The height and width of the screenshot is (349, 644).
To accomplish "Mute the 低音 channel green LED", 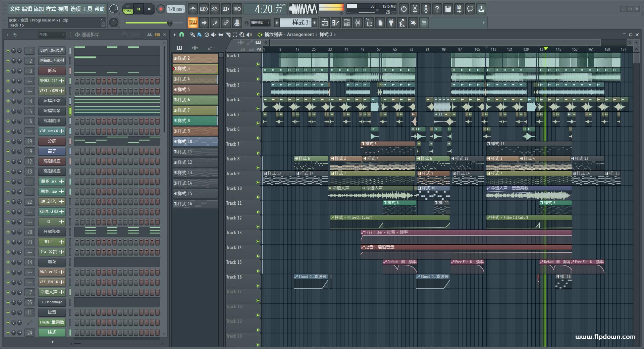I will coord(8,71).
